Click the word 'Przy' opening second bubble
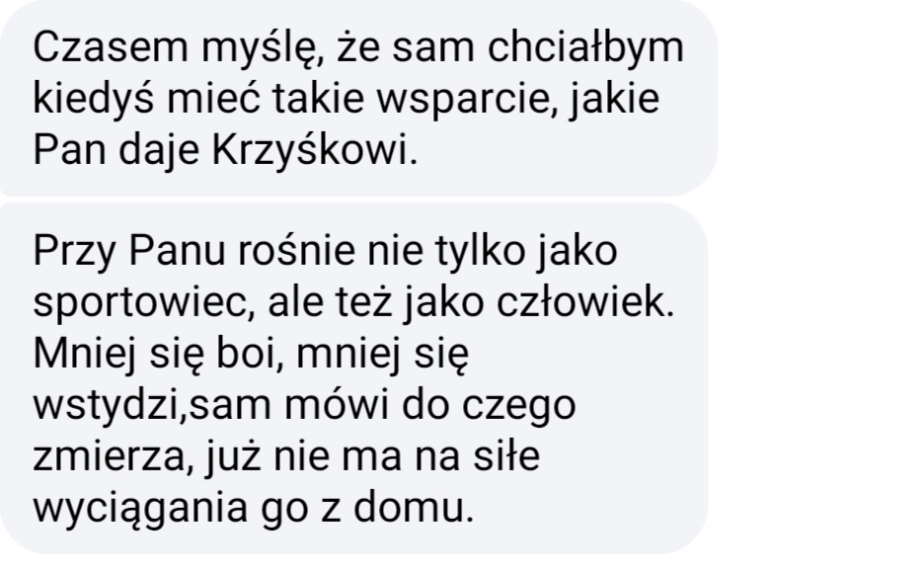This screenshot has width=924, height=576. 74,252
